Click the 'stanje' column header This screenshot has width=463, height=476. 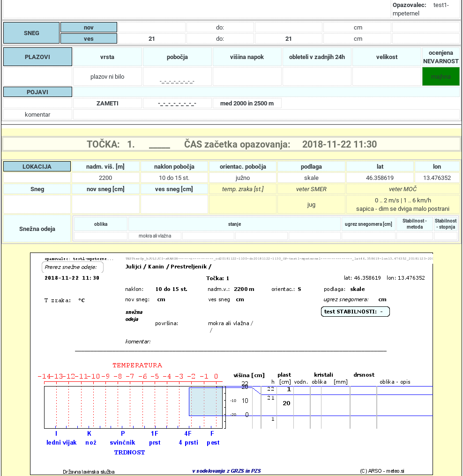coord(234,224)
